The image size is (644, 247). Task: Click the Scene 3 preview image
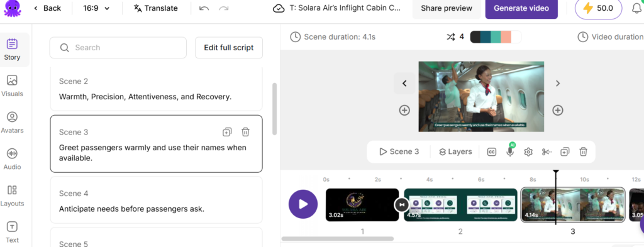481,97
